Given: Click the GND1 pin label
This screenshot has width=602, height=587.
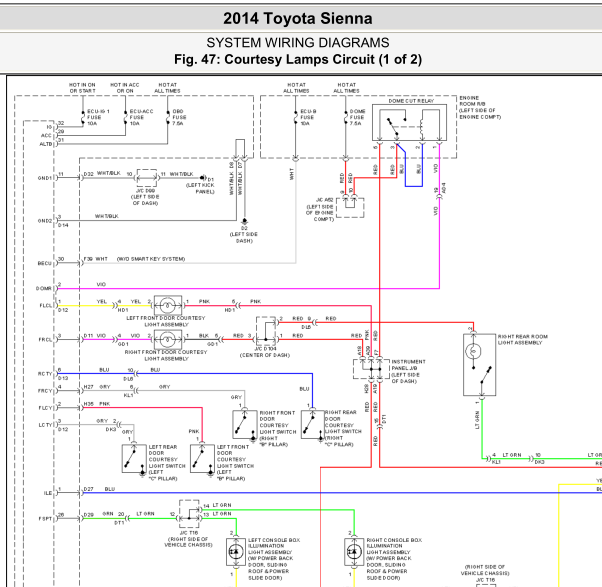Looking at the screenshot, I should 45,178.
